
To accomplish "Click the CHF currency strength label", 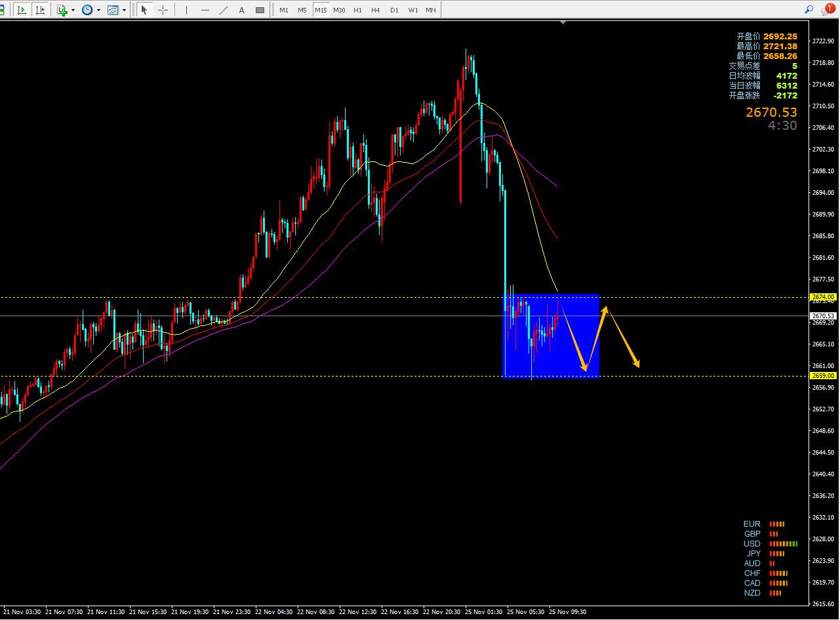I will coord(752,573).
